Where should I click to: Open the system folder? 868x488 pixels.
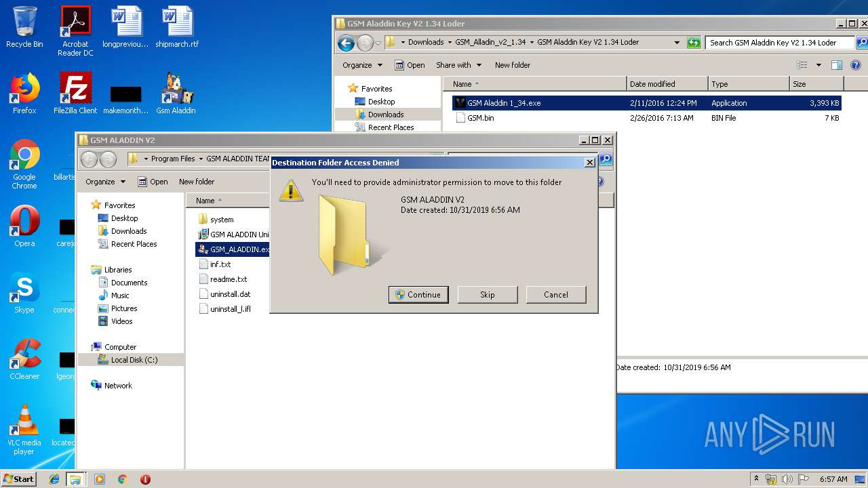coord(216,220)
